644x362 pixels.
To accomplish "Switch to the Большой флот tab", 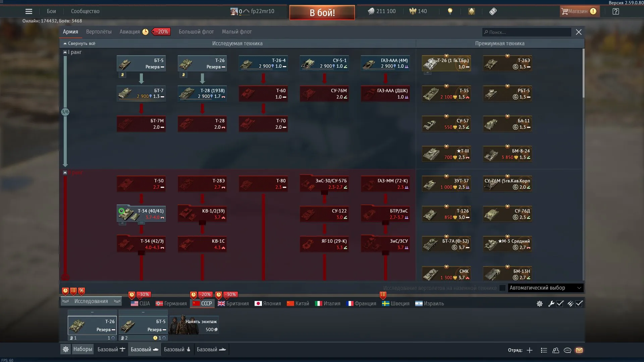I will [x=196, y=32].
